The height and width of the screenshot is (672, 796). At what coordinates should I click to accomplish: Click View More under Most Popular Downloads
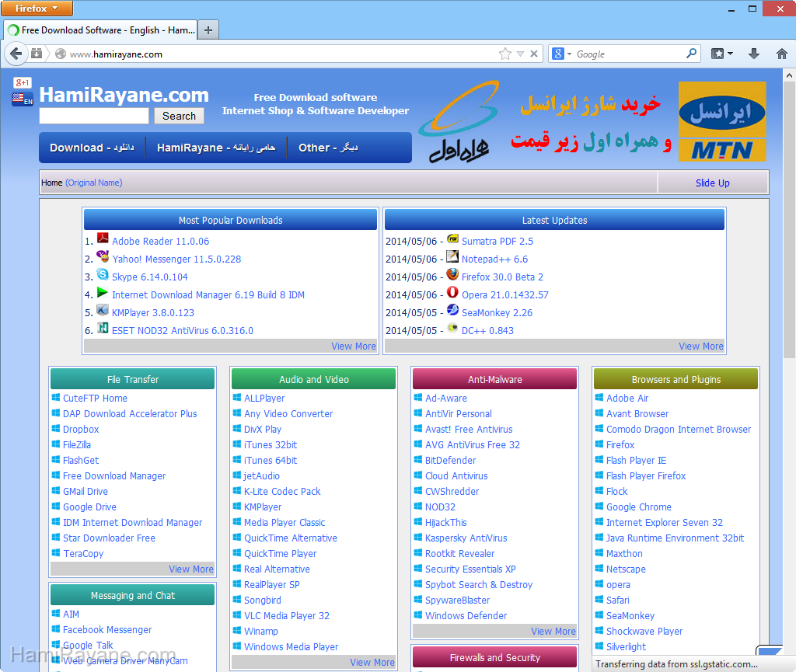pos(354,346)
